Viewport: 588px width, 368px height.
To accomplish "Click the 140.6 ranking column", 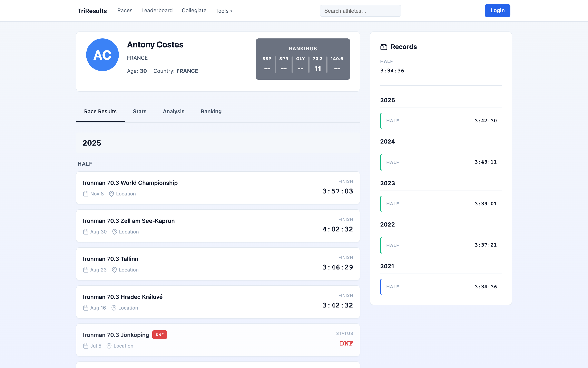I will pos(337,64).
